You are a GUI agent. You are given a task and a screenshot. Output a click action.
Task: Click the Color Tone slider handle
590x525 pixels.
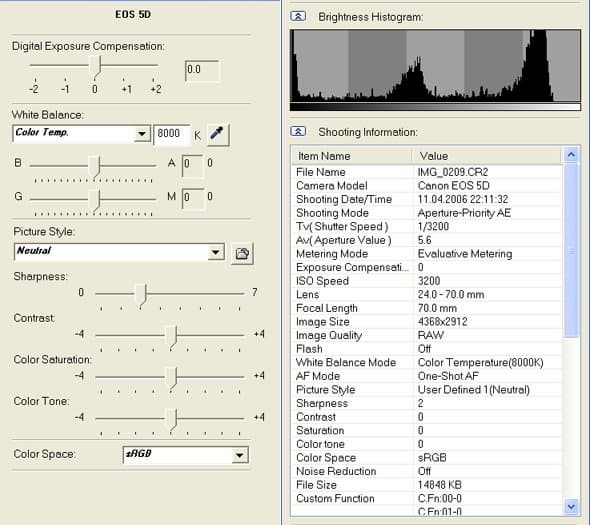[171, 419]
